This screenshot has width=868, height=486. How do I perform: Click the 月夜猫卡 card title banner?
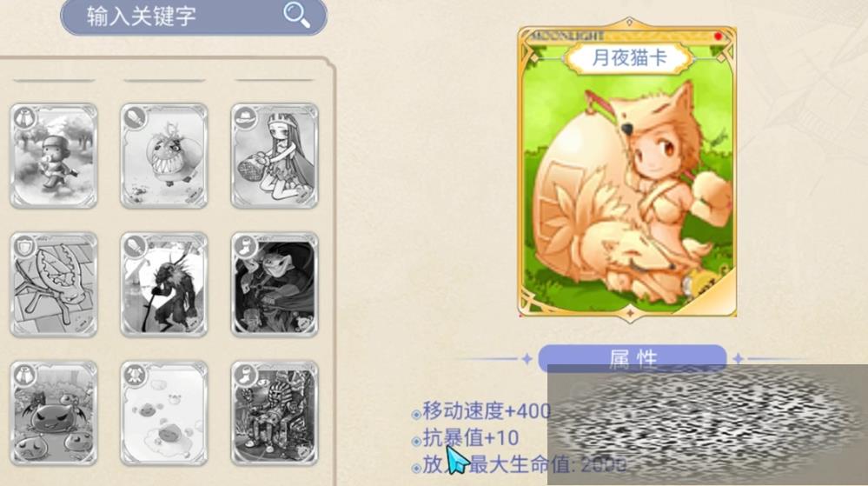pos(629,57)
